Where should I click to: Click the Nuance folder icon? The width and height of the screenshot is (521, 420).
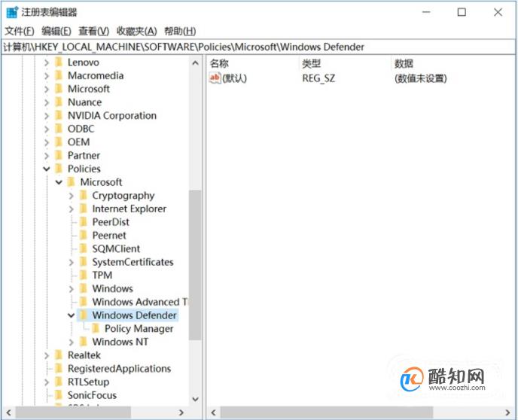[59, 102]
